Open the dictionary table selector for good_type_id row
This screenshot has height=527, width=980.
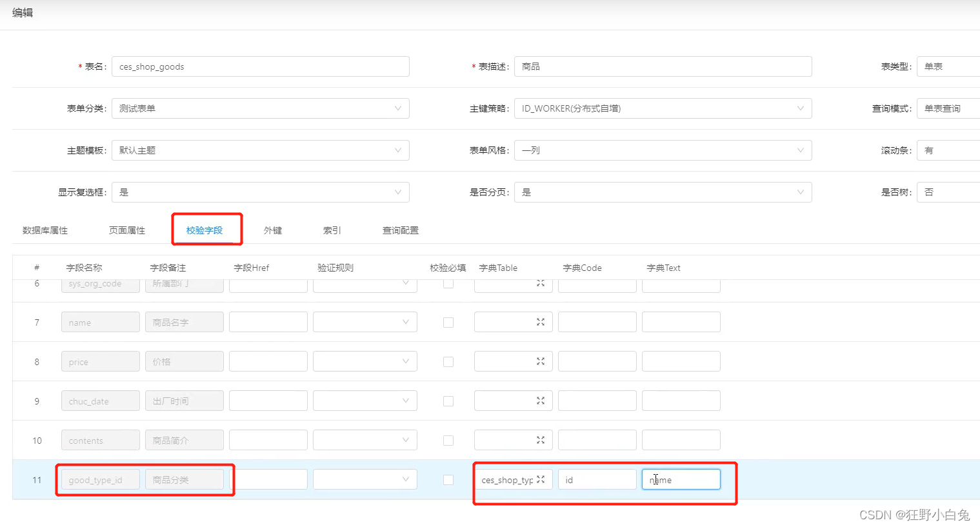(x=543, y=479)
